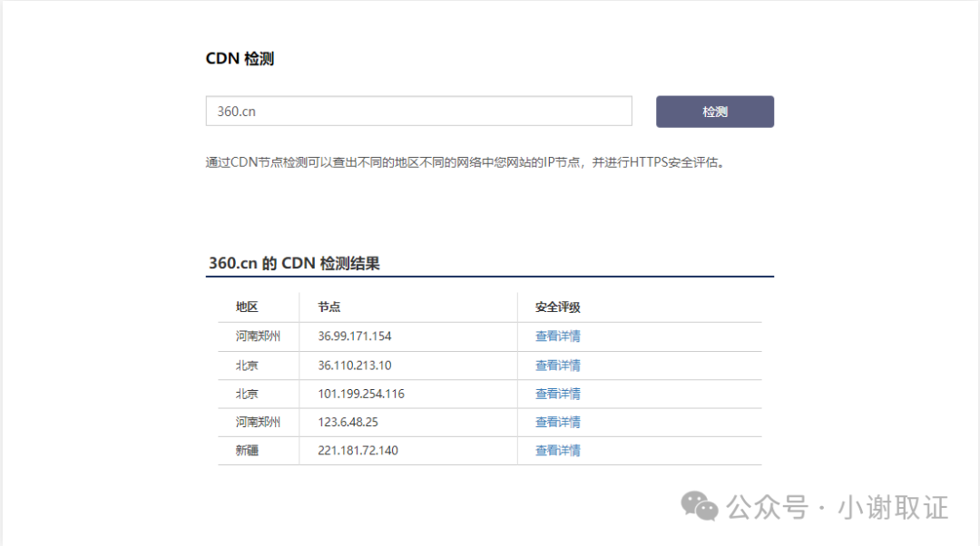Click the 新疆 region cell

tap(247, 451)
